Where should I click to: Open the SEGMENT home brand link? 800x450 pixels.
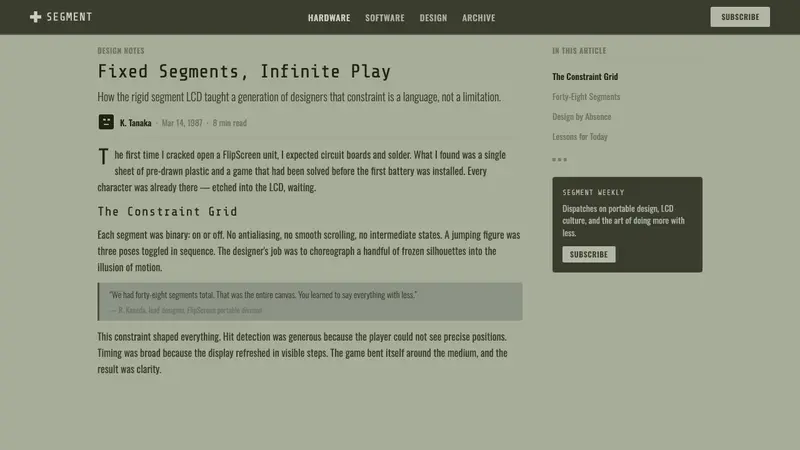pyautogui.click(x=61, y=17)
